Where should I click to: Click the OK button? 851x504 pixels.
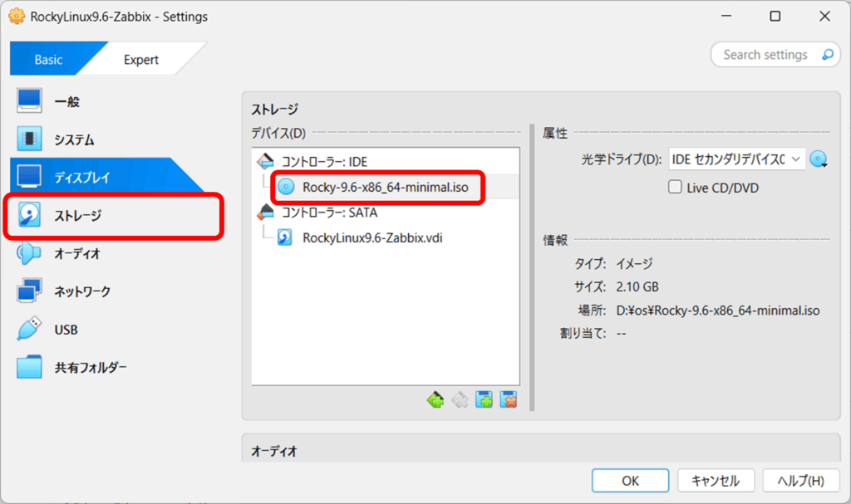[x=630, y=481]
